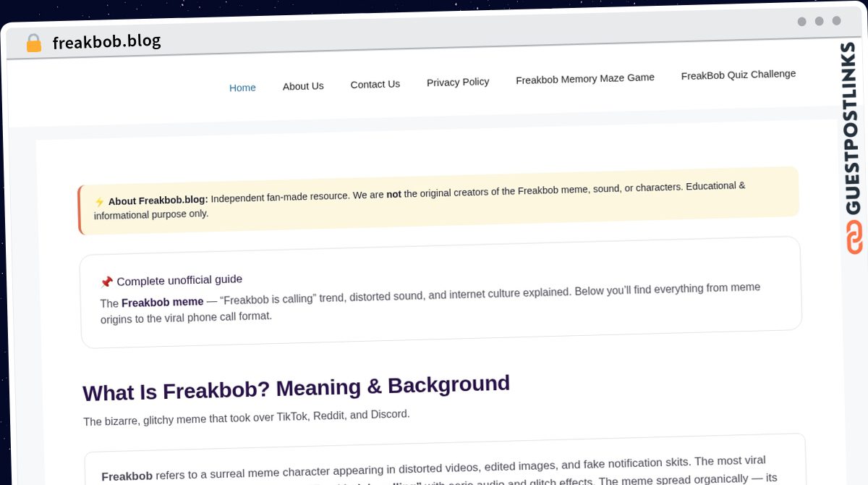Screen dimensions: 868x485
Task: Open the Home nav link
Action: click(x=242, y=88)
